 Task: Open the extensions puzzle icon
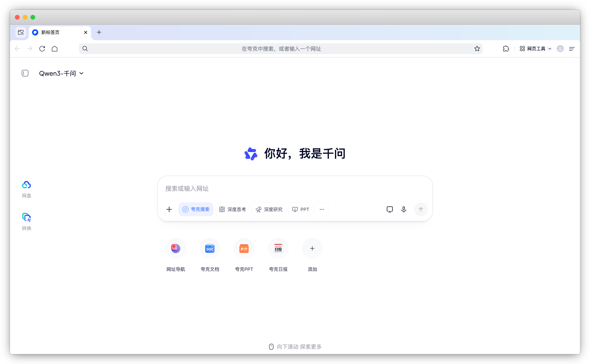click(x=506, y=49)
